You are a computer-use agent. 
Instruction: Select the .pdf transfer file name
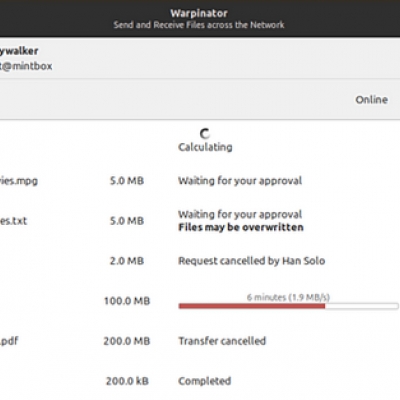9,341
